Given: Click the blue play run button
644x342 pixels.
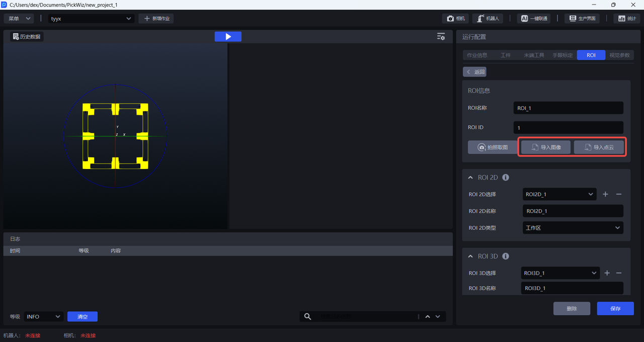Looking at the screenshot, I should click(228, 37).
